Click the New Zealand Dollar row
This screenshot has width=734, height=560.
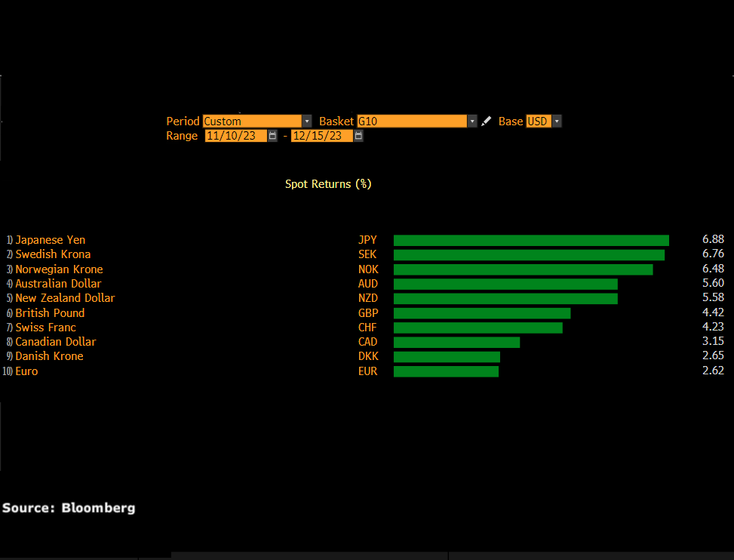65,298
